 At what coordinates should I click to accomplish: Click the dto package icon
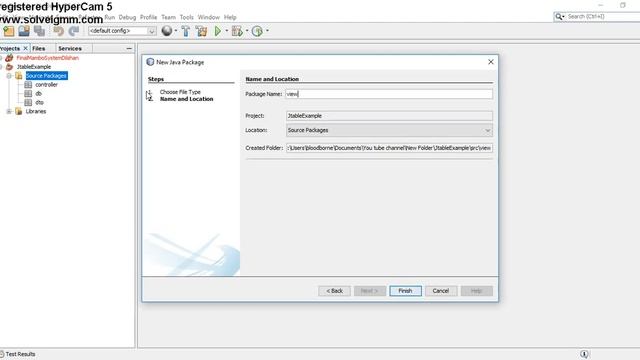tap(28, 102)
